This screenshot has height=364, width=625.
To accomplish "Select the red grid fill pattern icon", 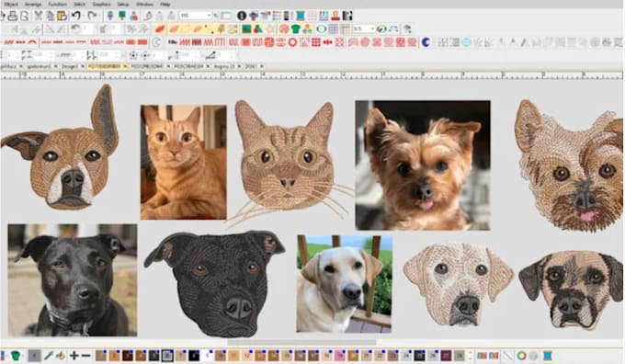I will click(316, 42).
